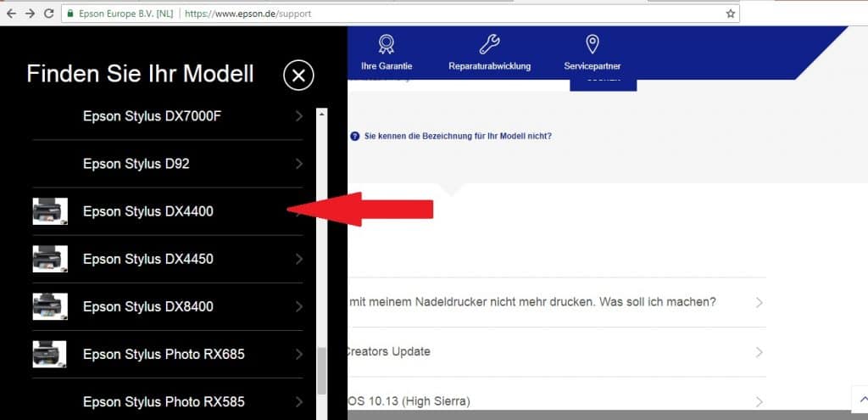The height and width of the screenshot is (420, 868).
Task: Focus the epson.de/support address bar
Action: point(400,14)
